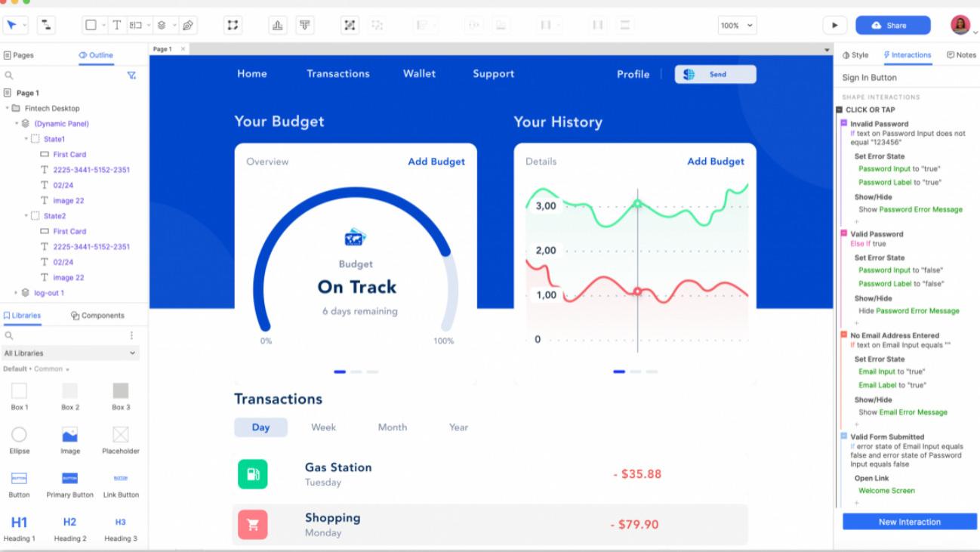Click the point edit tool icon

tap(233, 25)
